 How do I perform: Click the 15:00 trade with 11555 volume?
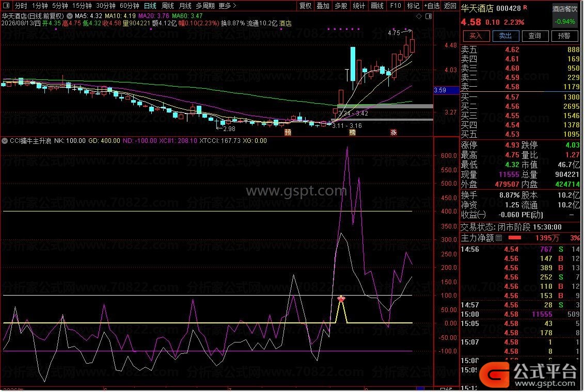pyautogui.click(x=520, y=314)
